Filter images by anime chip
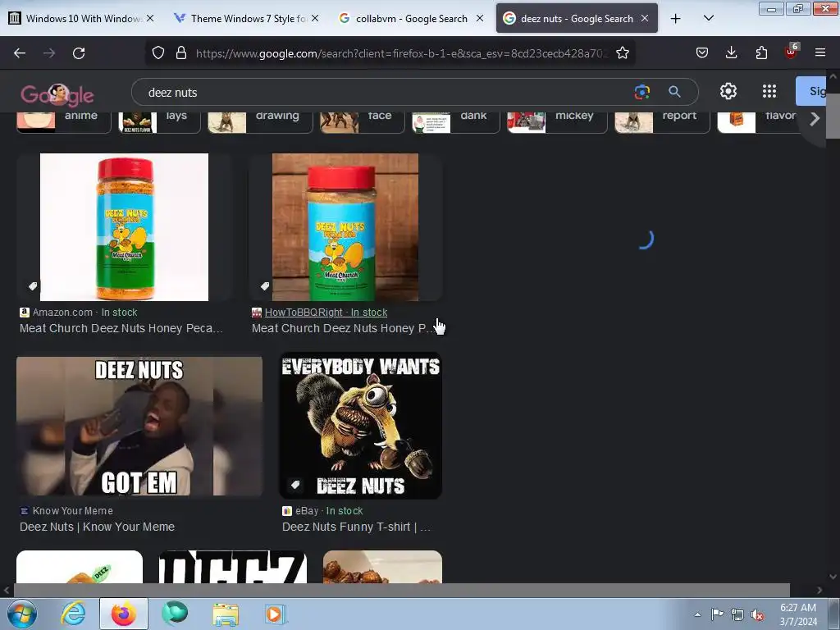The width and height of the screenshot is (840, 630). (63, 121)
